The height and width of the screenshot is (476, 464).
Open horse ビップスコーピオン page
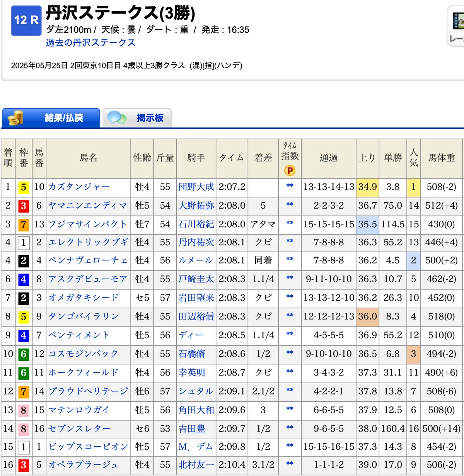(x=88, y=447)
